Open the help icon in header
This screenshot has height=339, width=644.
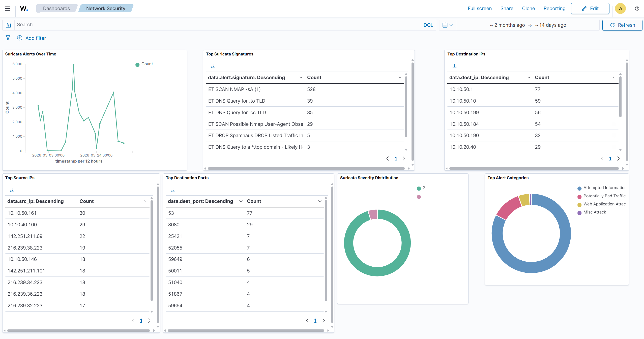(x=637, y=9)
